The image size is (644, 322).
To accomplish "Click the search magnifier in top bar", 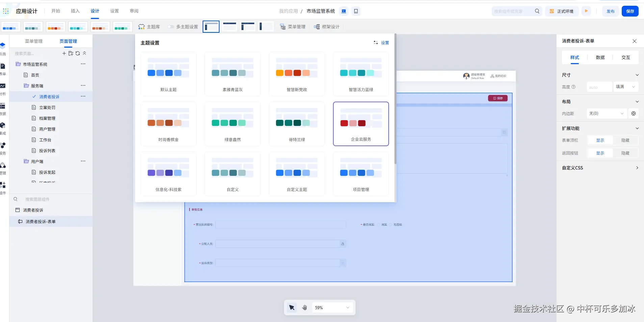I will click(x=537, y=11).
